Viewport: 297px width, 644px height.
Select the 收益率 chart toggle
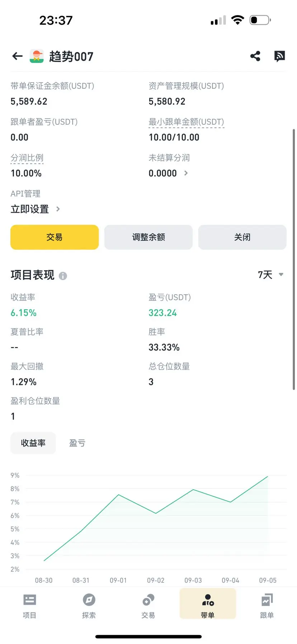click(33, 443)
